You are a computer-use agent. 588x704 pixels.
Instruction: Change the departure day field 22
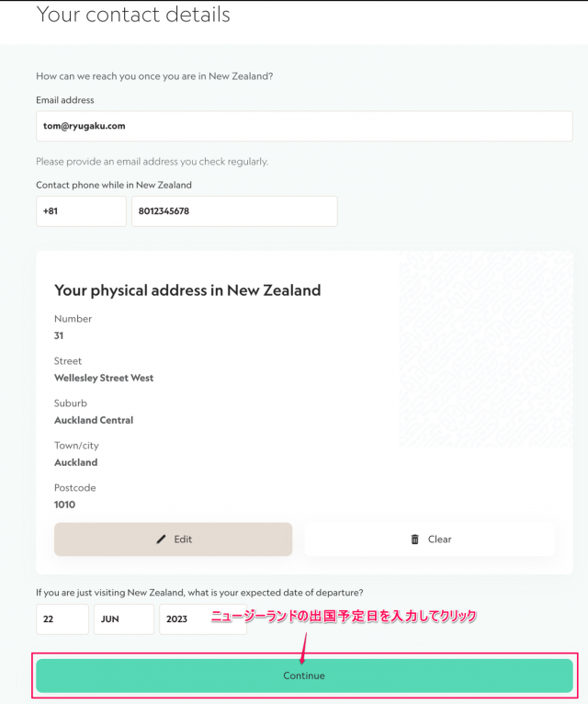pos(62,619)
